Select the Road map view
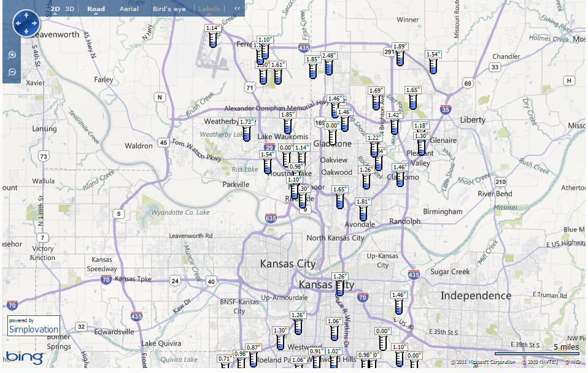 pyautogui.click(x=96, y=9)
